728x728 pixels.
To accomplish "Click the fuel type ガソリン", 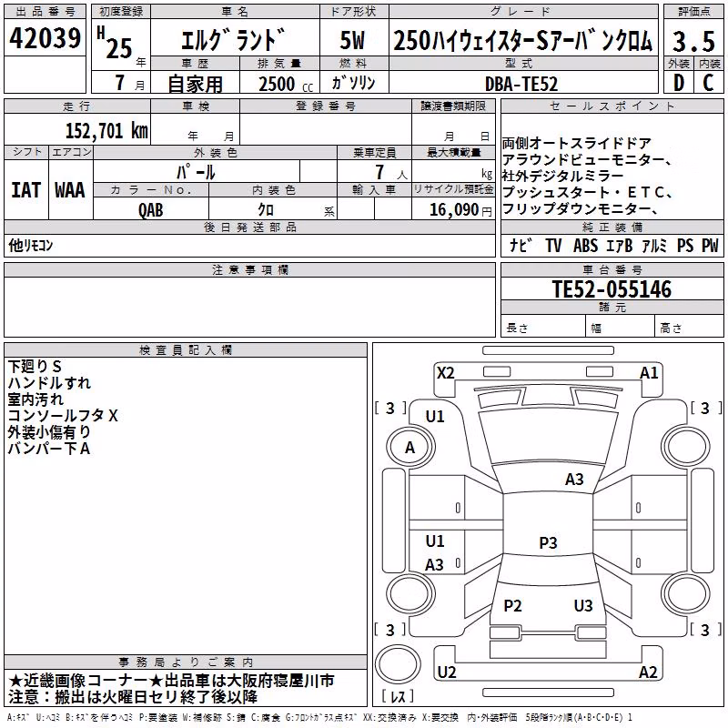I will point(353,83).
